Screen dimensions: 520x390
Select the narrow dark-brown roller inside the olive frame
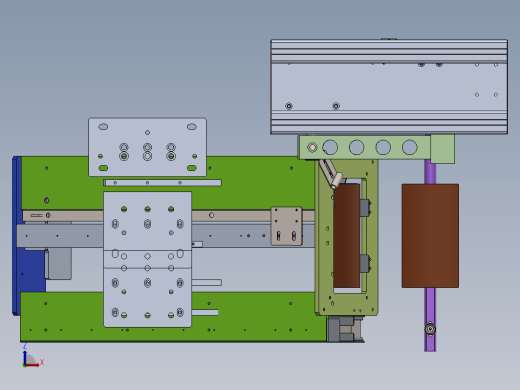(x=347, y=235)
